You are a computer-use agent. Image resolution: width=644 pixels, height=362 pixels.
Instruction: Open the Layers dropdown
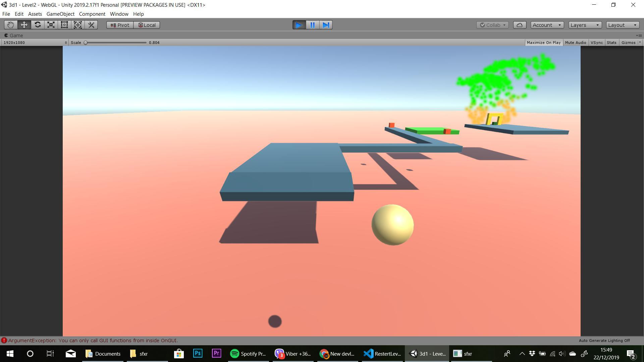[x=585, y=25]
